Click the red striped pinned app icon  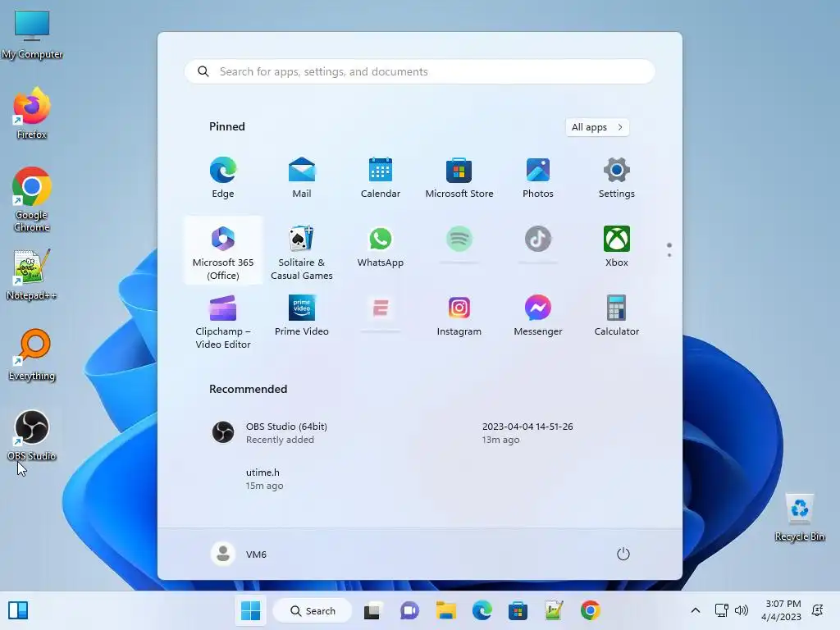[x=381, y=308]
